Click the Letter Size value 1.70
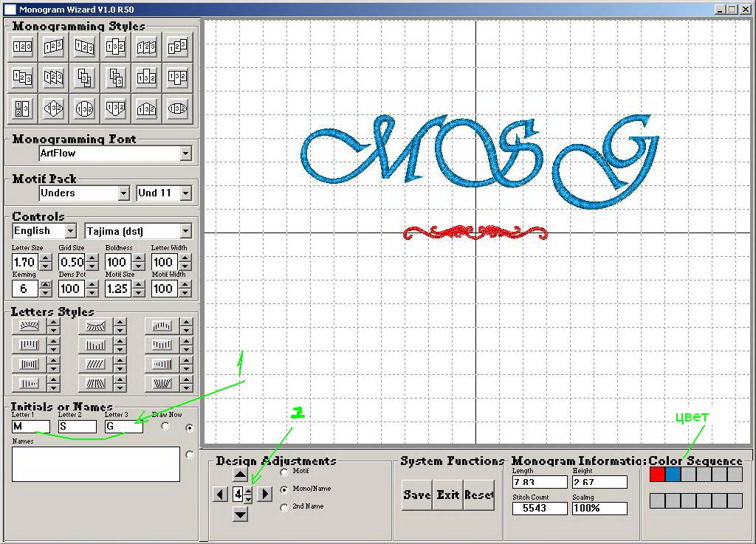This screenshot has height=544, width=756. click(x=26, y=263)
